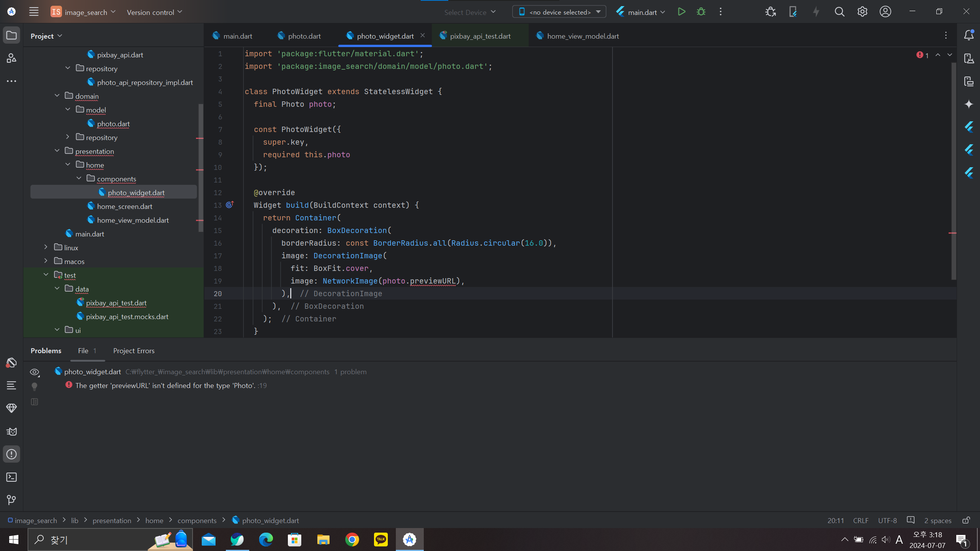Open image_search project dropdown
Viewport: 980px width, 551px height.
[x=83, y=12]
